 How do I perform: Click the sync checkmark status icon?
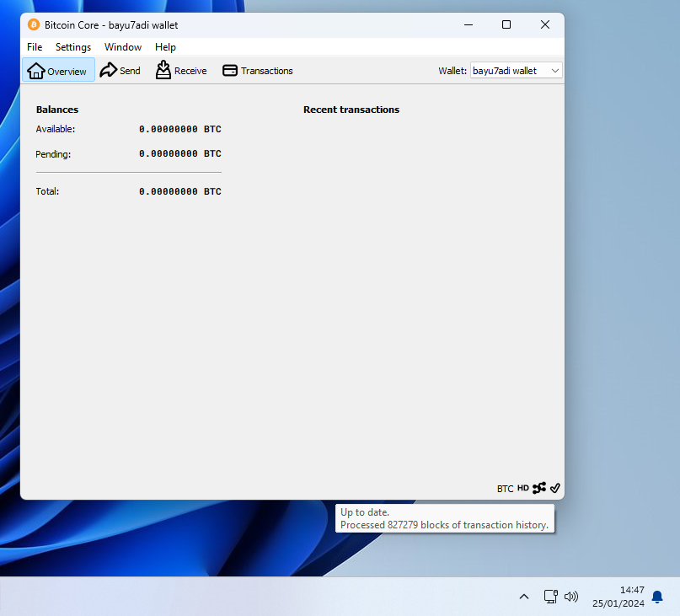click(555, 488)
